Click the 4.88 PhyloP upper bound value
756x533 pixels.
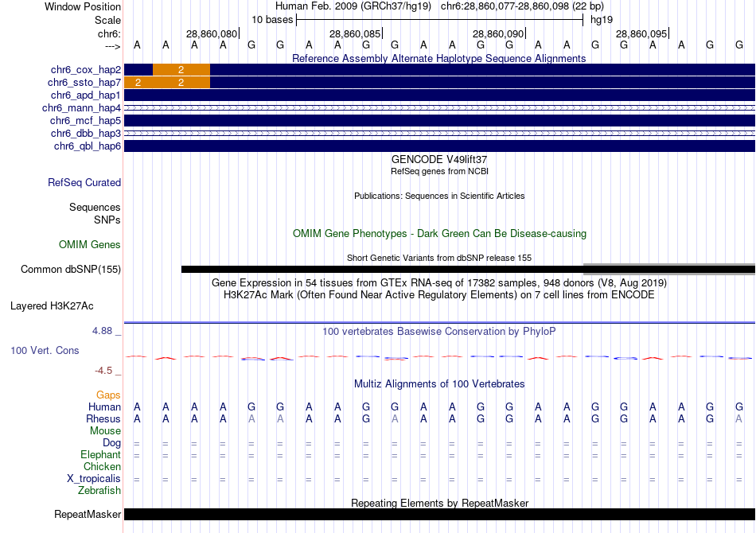pos(102,331)
